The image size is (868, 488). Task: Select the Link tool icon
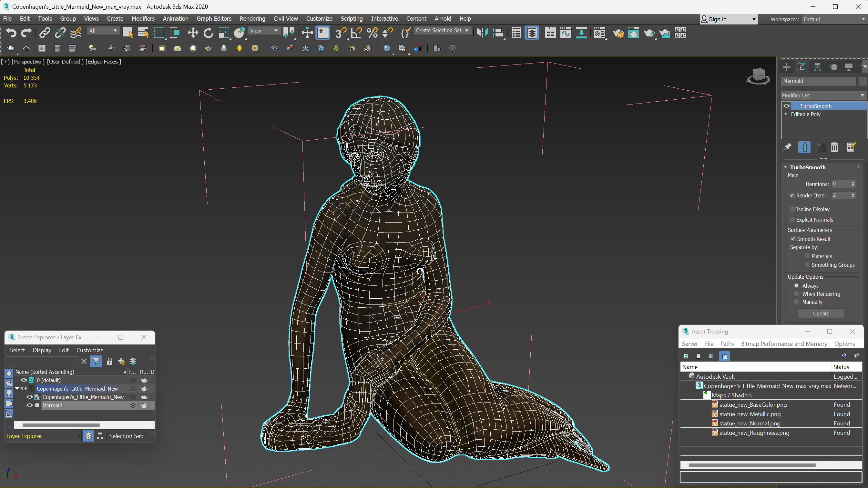[x=45, y=33]
